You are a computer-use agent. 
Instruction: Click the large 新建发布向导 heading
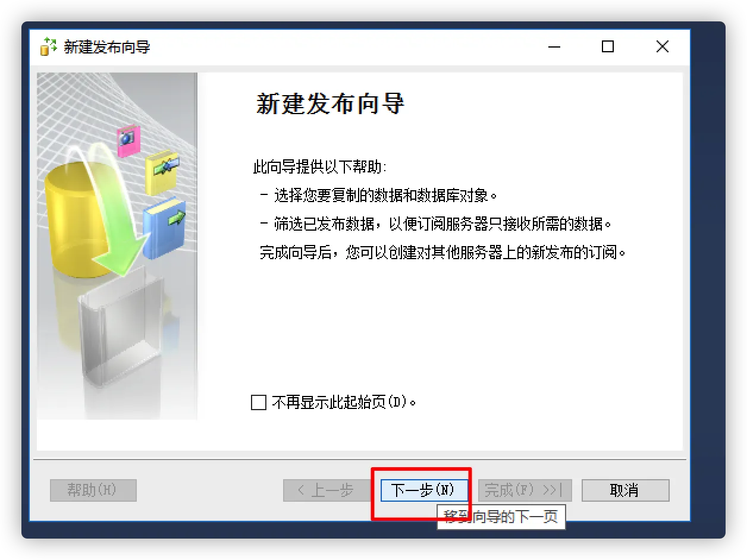click(330, 104)
